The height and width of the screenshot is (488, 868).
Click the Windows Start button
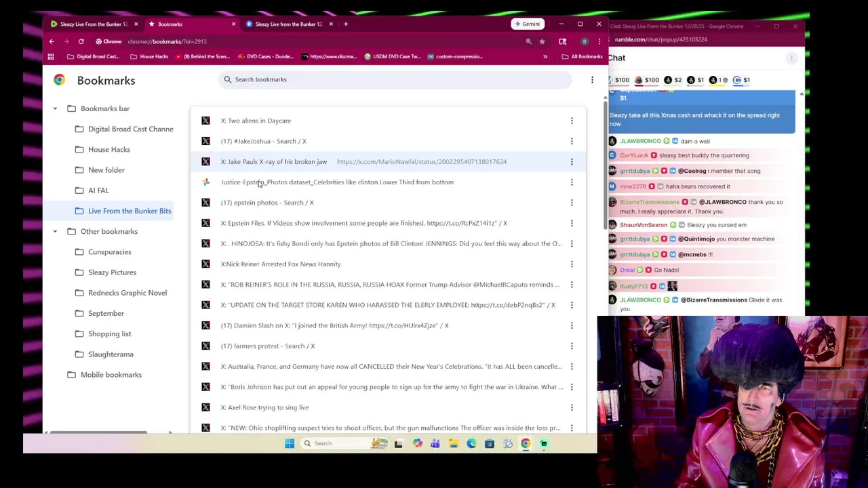pos(290,443)
